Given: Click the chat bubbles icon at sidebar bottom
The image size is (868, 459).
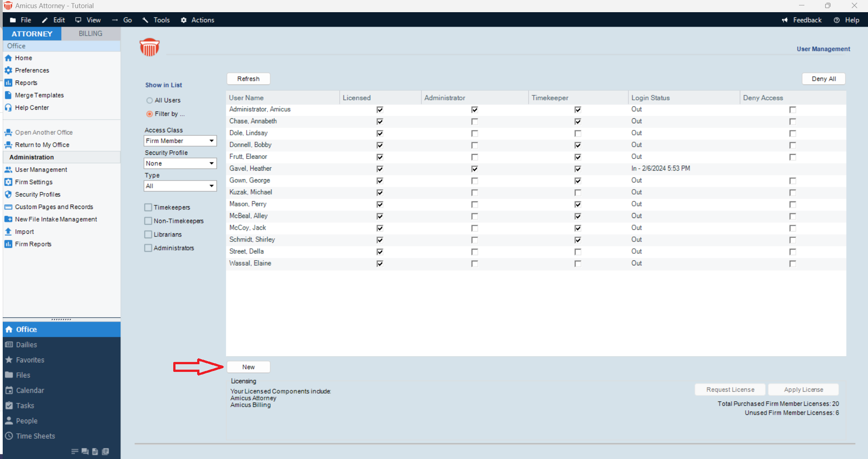Looking at the screenshot, I should coord(85,452).
